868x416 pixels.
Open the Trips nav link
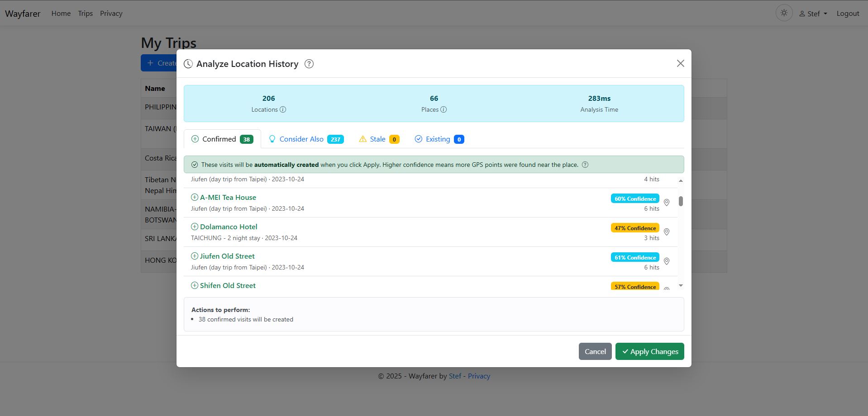coord(85,14)
